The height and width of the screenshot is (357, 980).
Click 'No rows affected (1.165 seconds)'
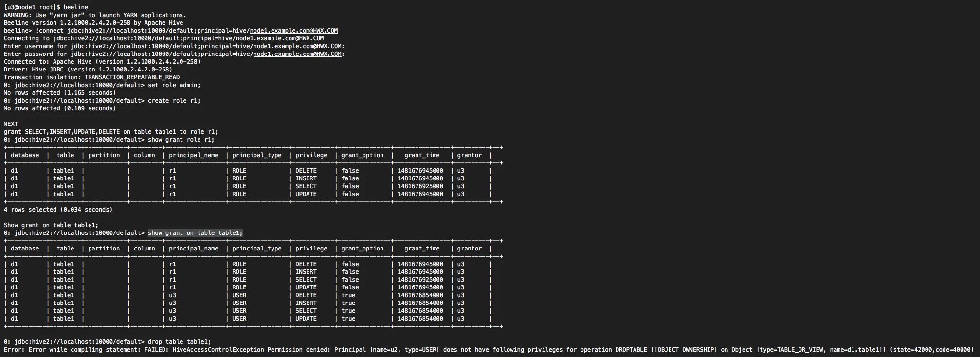click(x=60, y=93)
